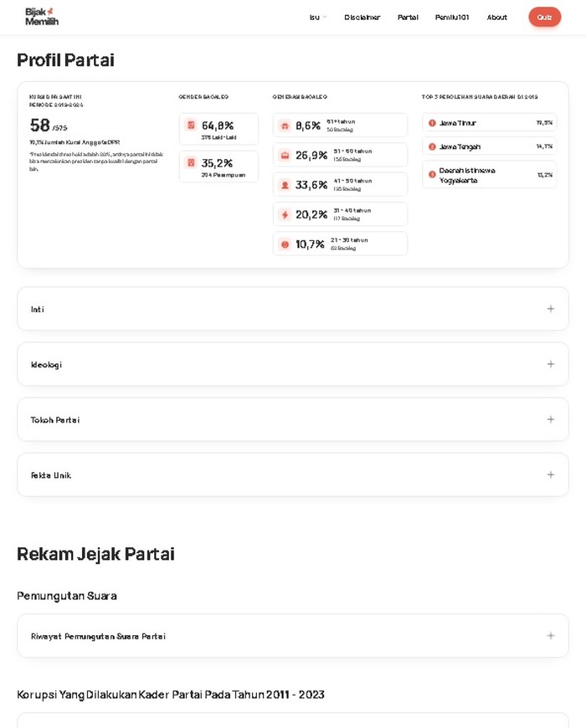Select the Jawa Tengah region row
This screenshot has width=586, height=728.
point(490,146)
